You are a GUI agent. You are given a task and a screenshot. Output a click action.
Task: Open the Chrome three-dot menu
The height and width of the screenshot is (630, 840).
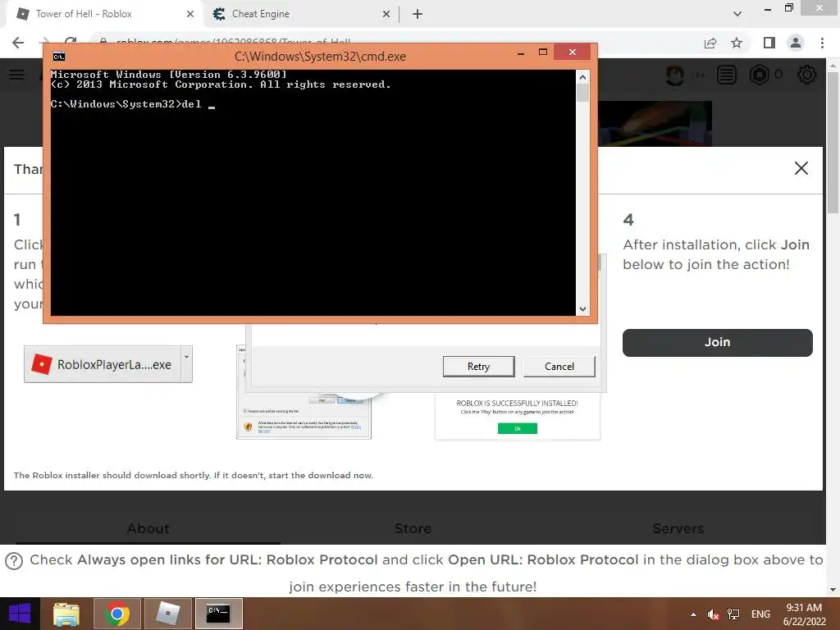click(822, 43)
